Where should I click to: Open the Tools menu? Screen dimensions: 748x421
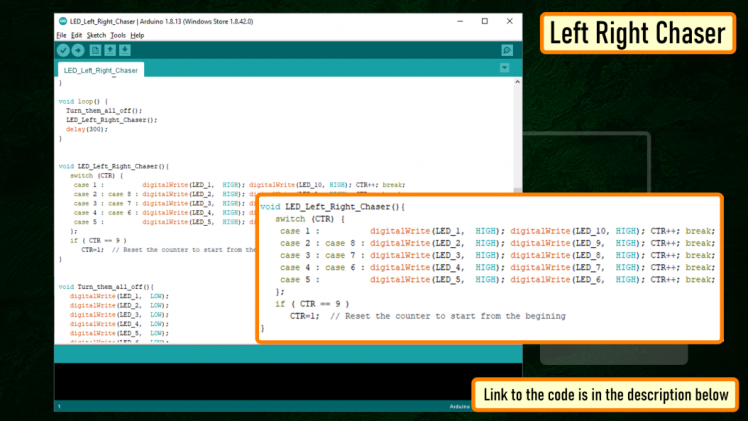click(x=118, y=35)
